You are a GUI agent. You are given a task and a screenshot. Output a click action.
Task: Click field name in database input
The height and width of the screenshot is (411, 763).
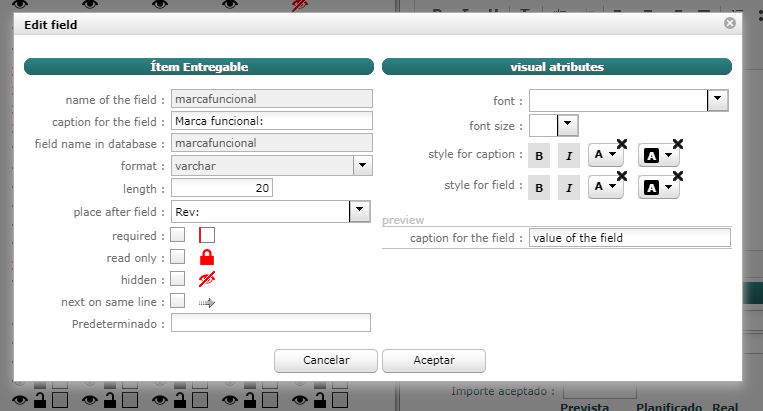272,143
